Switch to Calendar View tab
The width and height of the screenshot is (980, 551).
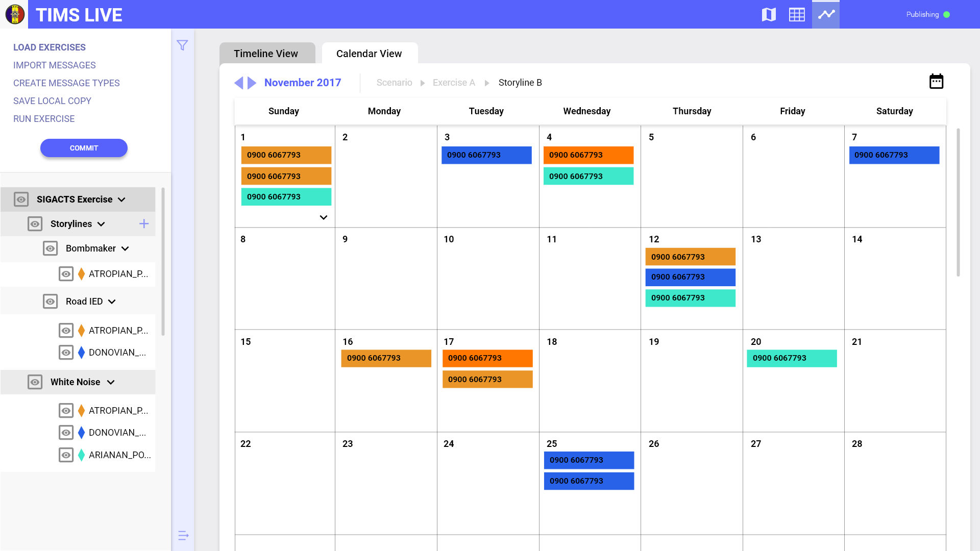click(x=370, y=53)
